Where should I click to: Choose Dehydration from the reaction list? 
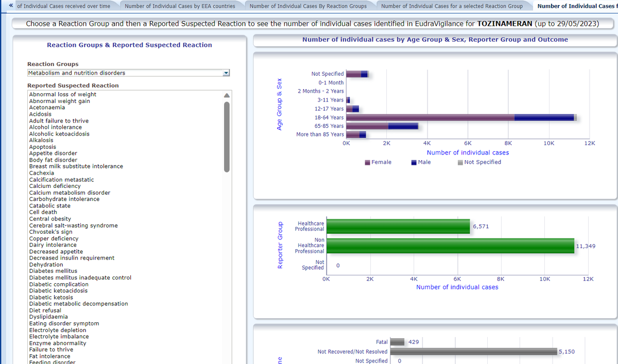point(46,265)
